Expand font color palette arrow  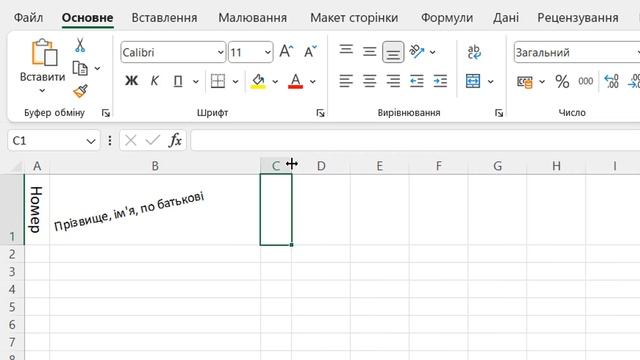[x=313, y=82]
